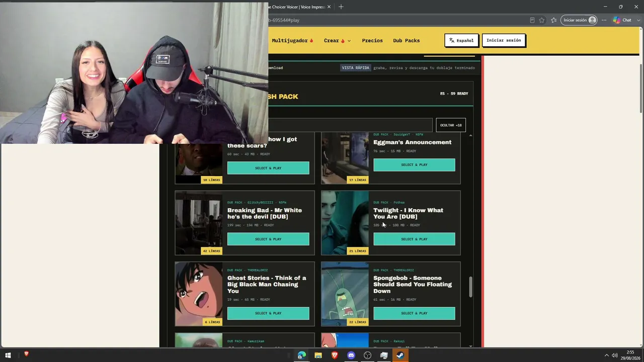The width and height of the screenshot is (644, 362).
Task: Switch to Microsoft Edge in taskbar
Action: click(x=301, y=355)
